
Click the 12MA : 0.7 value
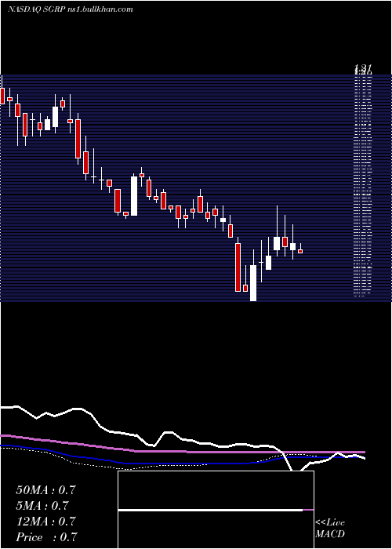45,522
